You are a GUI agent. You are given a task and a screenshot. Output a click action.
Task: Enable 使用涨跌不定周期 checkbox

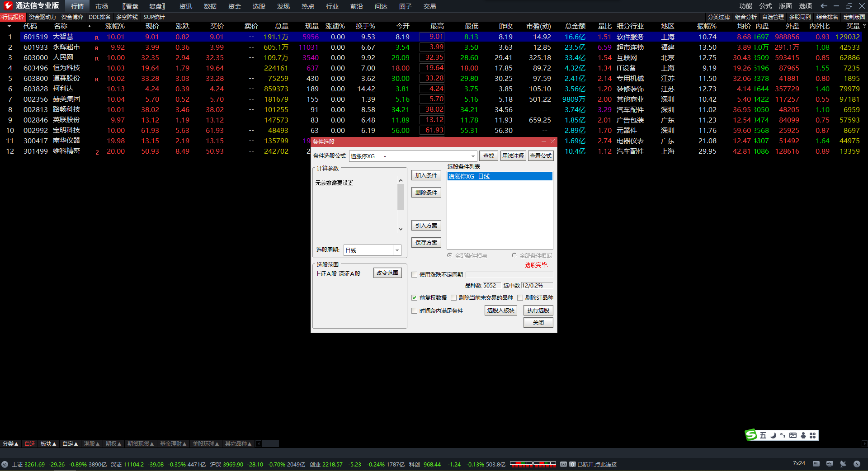414,274
